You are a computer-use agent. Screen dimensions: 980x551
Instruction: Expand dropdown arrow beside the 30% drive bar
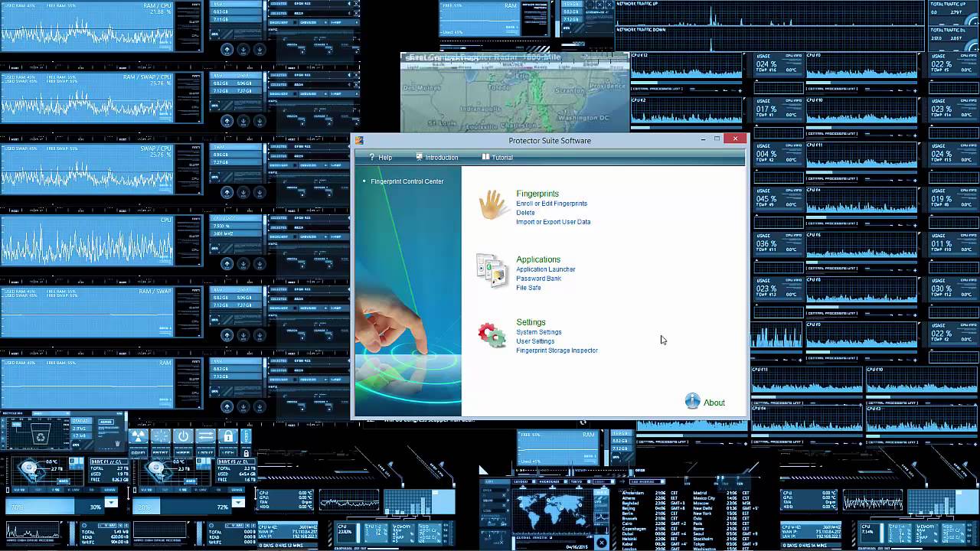click(111, 502)
